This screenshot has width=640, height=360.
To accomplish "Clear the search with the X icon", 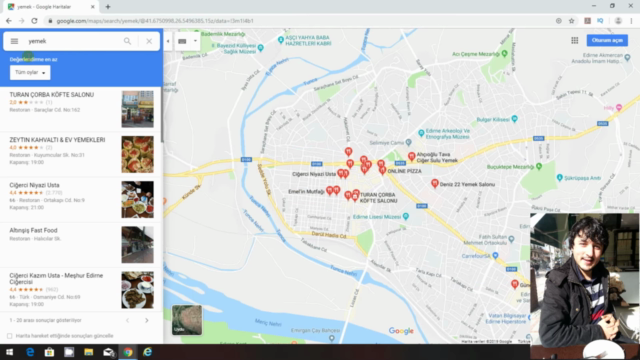I will coord(149,41).
